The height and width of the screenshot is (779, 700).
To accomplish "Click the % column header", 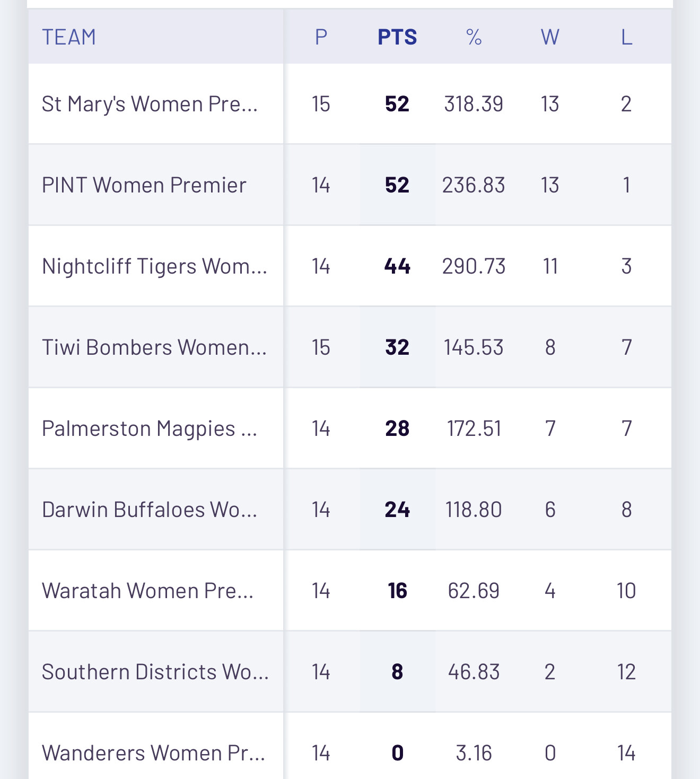I will click(x=474, y=37).
